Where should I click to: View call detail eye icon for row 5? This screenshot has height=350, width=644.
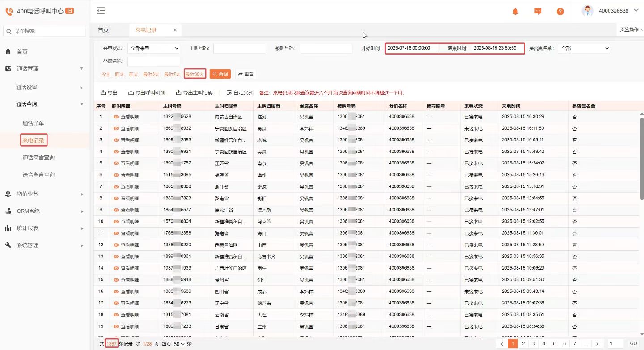(x=116, y=163)
